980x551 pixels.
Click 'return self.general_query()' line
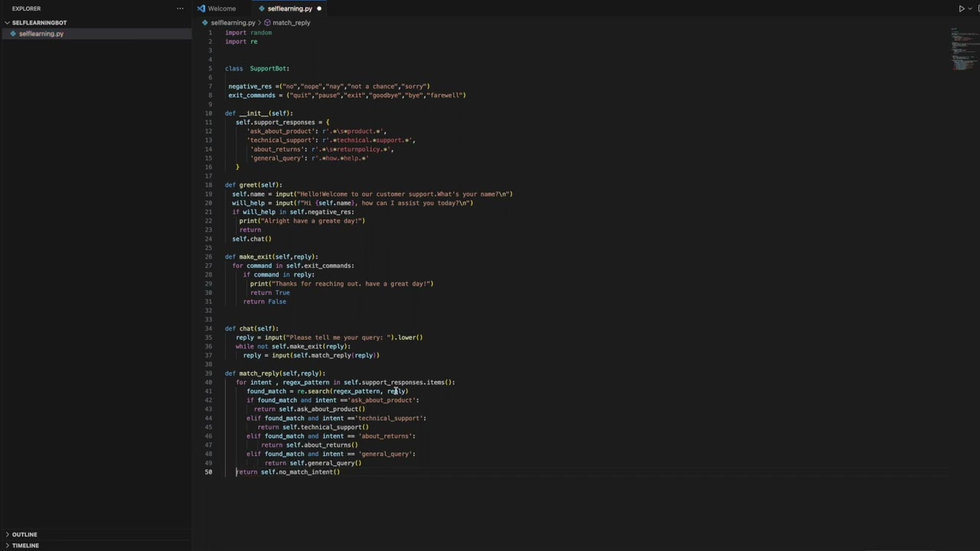click(313, 463)
